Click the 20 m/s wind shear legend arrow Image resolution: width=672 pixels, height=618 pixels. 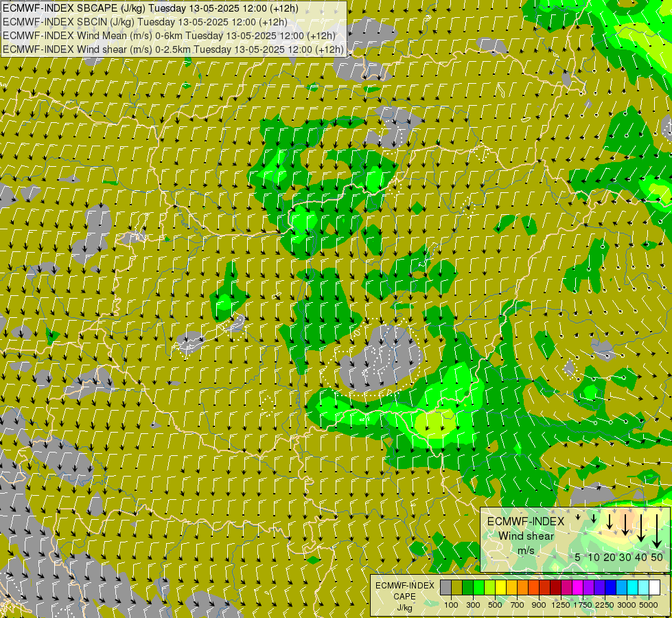610,522
